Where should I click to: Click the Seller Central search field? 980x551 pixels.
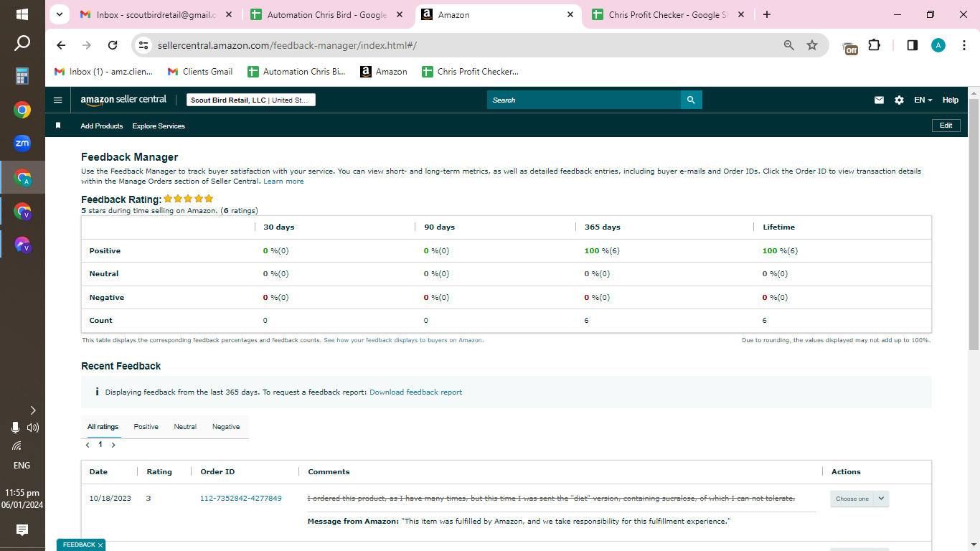[583, 100]
